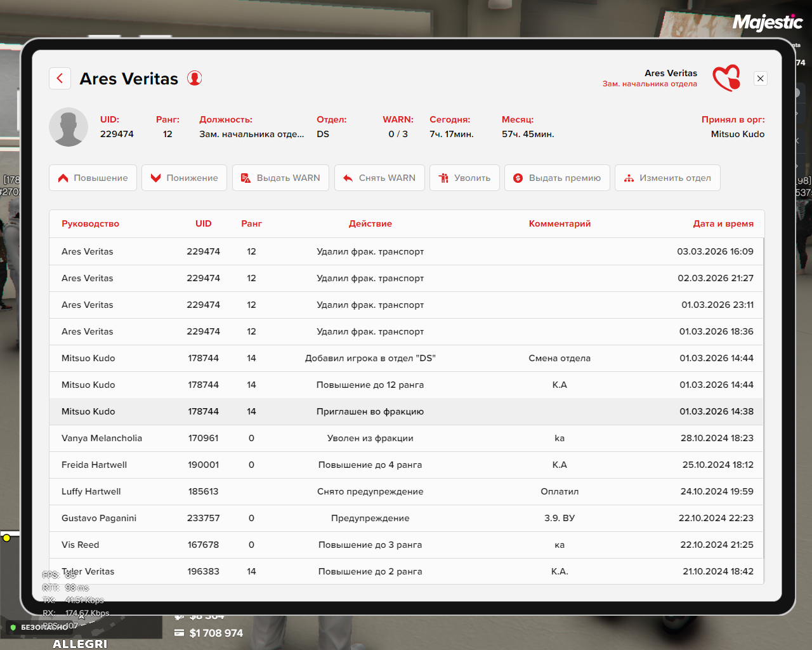Click the red profile badge icon beside the name
The height and width of the screenshot is (650, 812).
pos(195,78)
